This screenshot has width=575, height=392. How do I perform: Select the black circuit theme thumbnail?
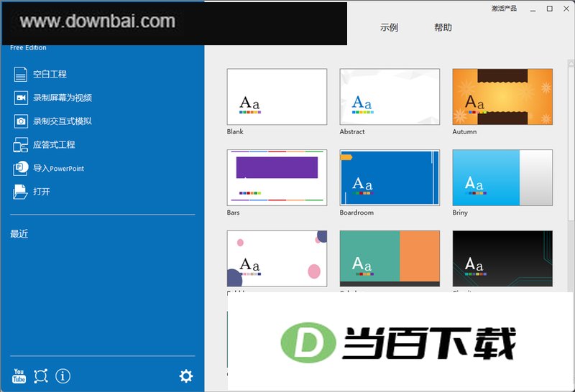502,258
